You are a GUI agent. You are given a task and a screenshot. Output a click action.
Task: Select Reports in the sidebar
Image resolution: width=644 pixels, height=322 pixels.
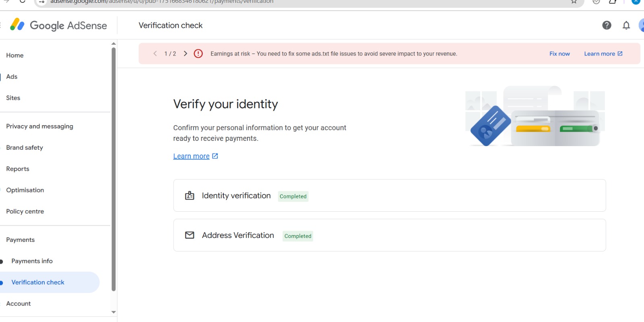[18, 169]
